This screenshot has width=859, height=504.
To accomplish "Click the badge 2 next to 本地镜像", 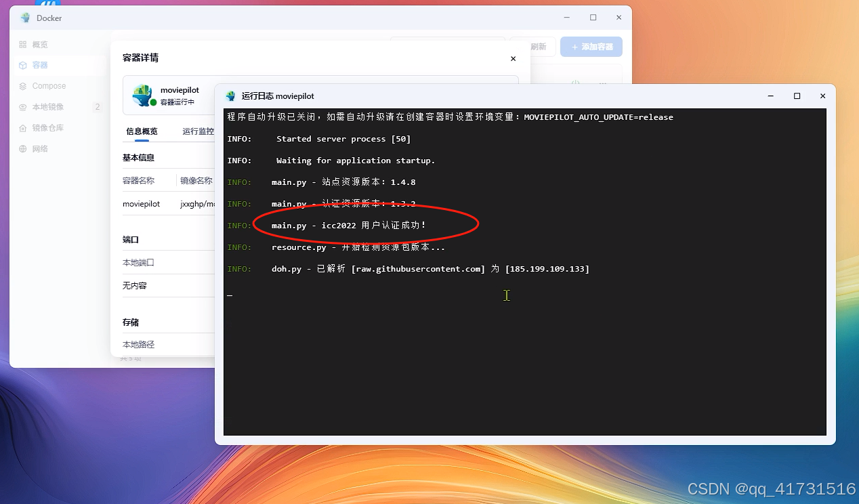I will pos(98,107).
